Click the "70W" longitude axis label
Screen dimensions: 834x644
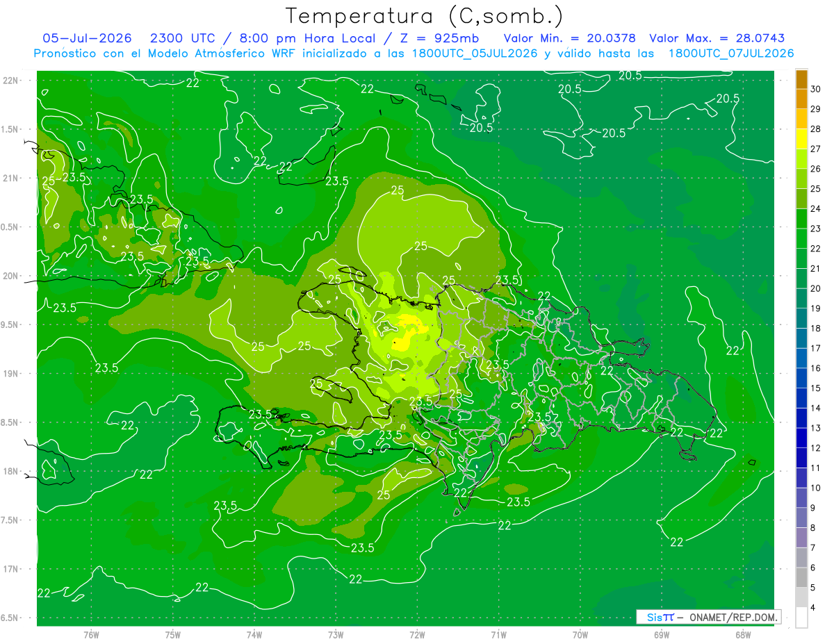(580, 634)
